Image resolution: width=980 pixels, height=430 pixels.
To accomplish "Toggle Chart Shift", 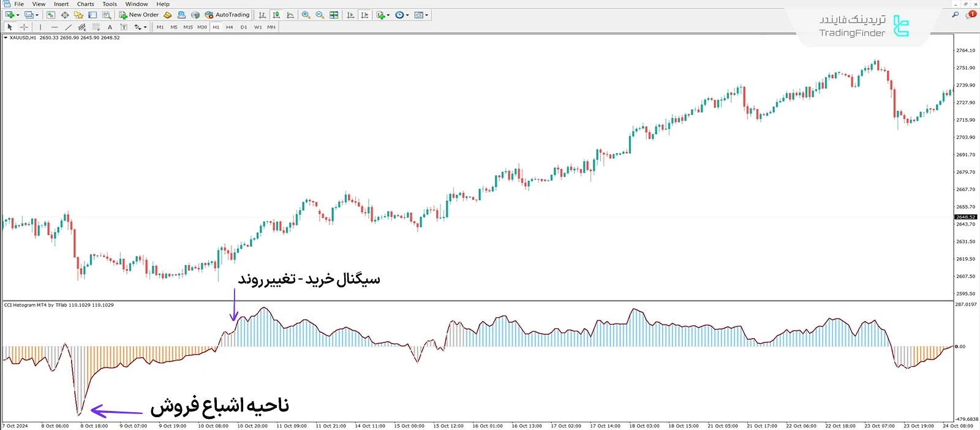I will [364, 15].
